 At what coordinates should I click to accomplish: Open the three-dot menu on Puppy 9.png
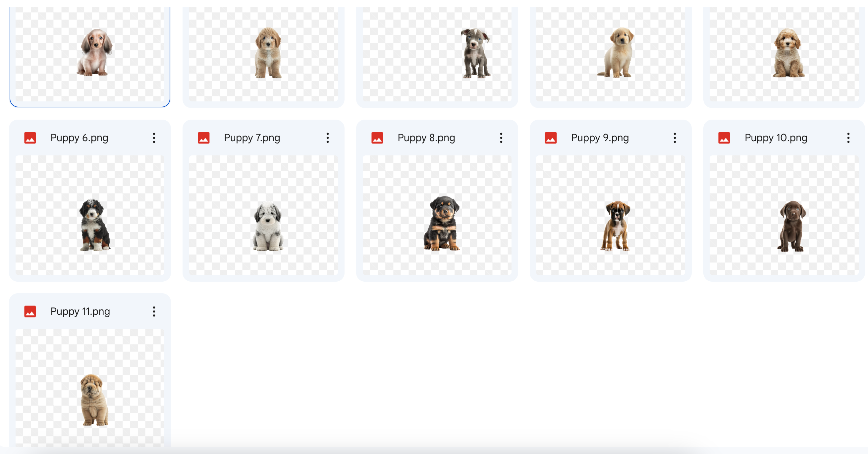(x=675, y=138)
